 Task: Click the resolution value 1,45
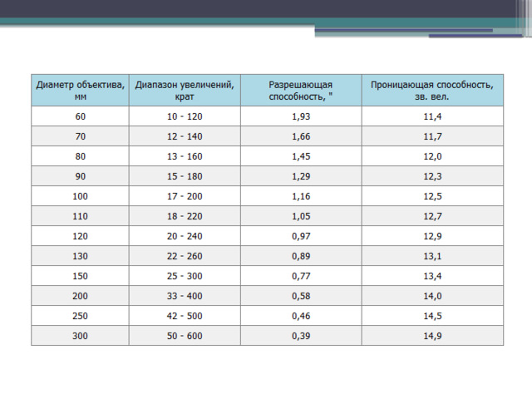click(301, 156)
